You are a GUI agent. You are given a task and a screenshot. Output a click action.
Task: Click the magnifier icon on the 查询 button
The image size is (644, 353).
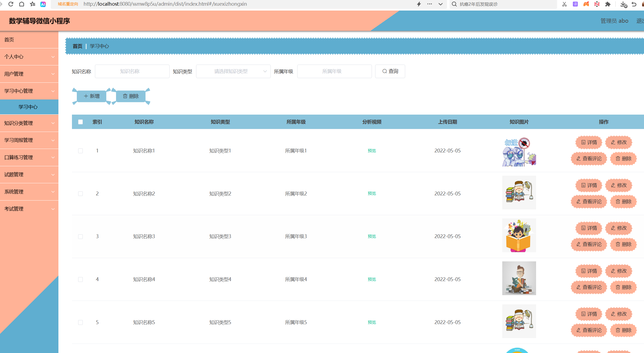385,71
